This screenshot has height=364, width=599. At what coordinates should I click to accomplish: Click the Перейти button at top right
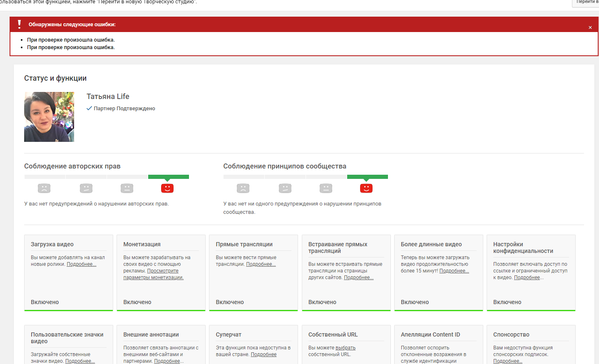(586, 2)
